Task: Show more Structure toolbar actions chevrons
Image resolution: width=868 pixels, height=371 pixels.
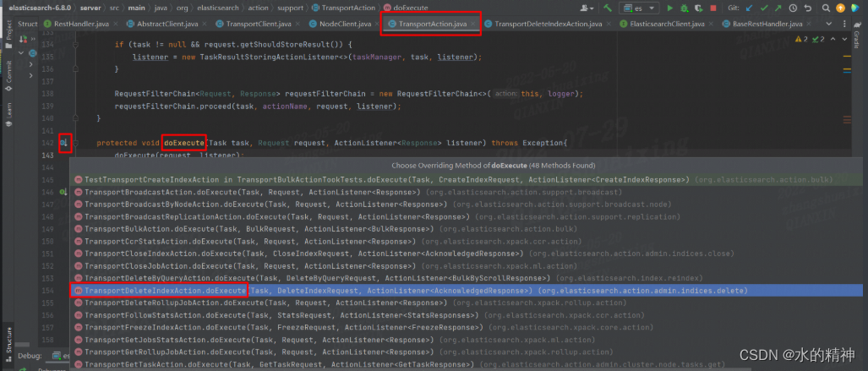Action: click(x=33, y=39)
